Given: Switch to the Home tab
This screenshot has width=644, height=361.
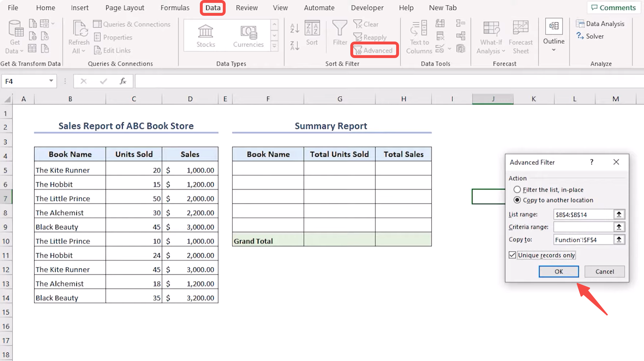Looking at the screenshot, I should pyautogui.click(x=46, y=8).
